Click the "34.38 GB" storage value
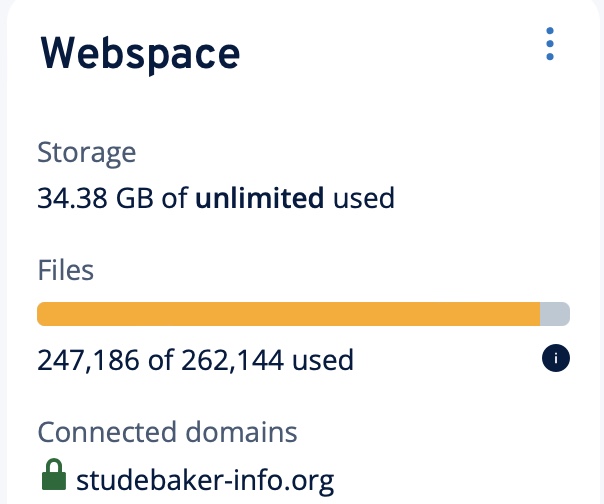The height and width of the screenshot is (504, 604). [96, 198]
